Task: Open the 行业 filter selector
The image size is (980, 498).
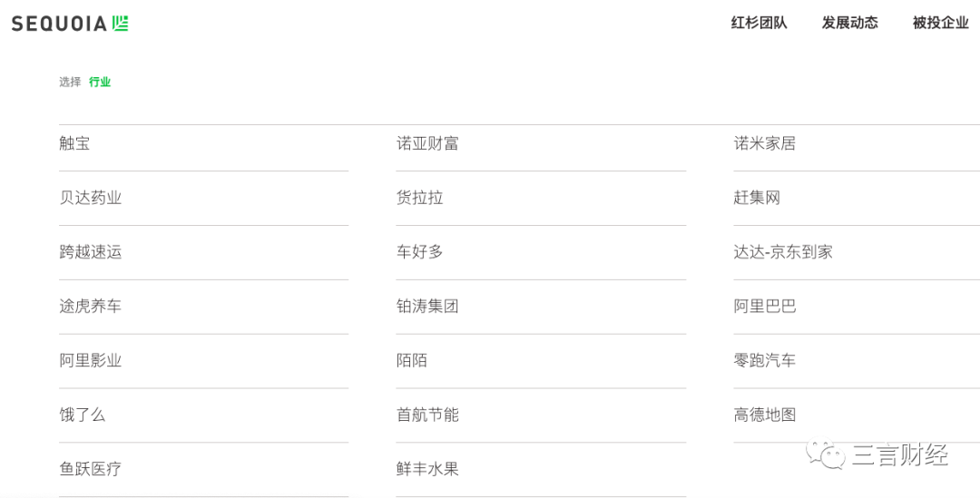Action: click(x=100, y=82)
